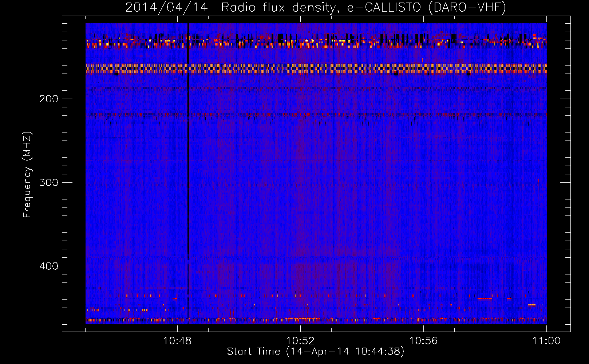The image size is (589, 364).
Task: Click the 10:48 time tick label
Action: (x=177, y=341)
